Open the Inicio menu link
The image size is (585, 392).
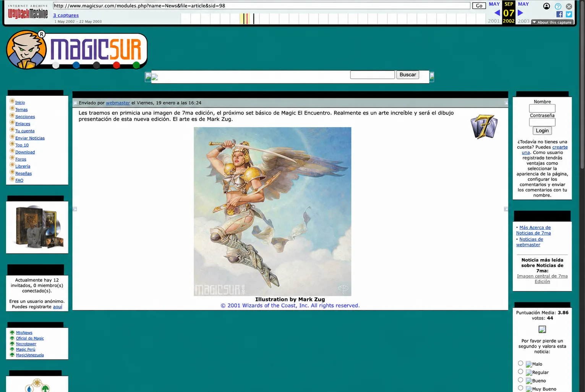pos(20,103)
